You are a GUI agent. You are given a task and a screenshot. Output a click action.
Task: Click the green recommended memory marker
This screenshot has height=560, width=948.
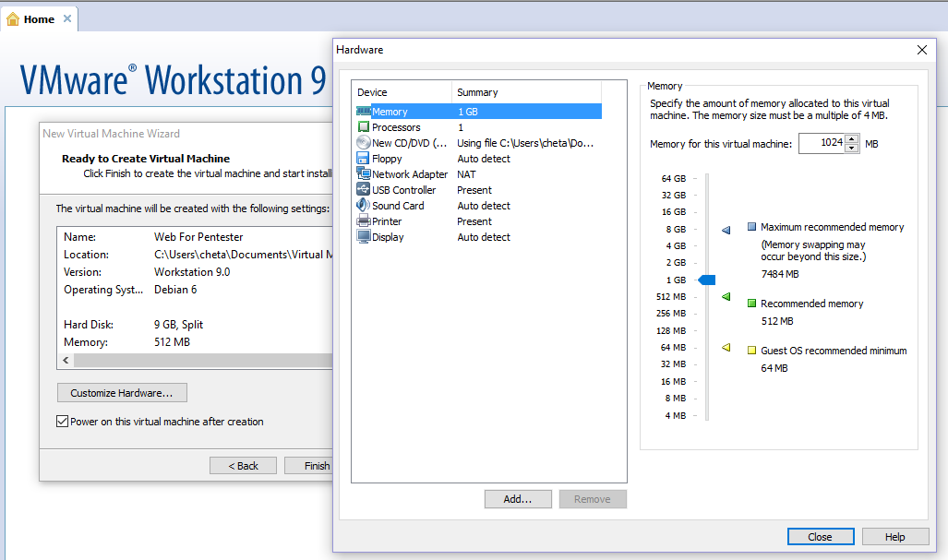[726, 297]
